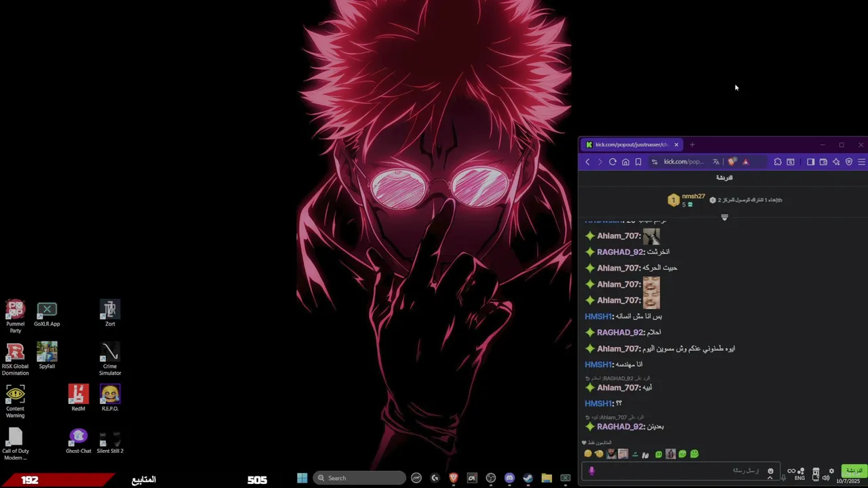The width and height of the screenshot is (868, 488).
Task: Click the heart followers-only indicator
Action: pos(584,443)
